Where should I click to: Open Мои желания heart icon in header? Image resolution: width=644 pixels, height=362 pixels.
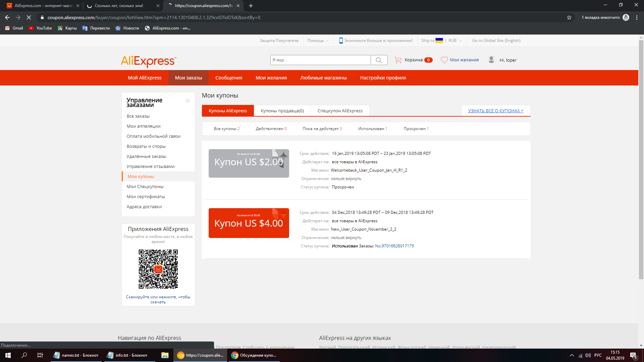point(444,60)
